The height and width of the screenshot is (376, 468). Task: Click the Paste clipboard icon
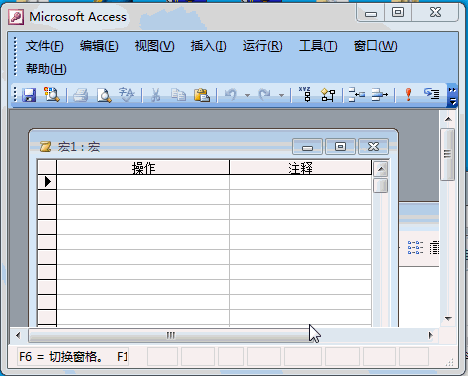[202, 95]
